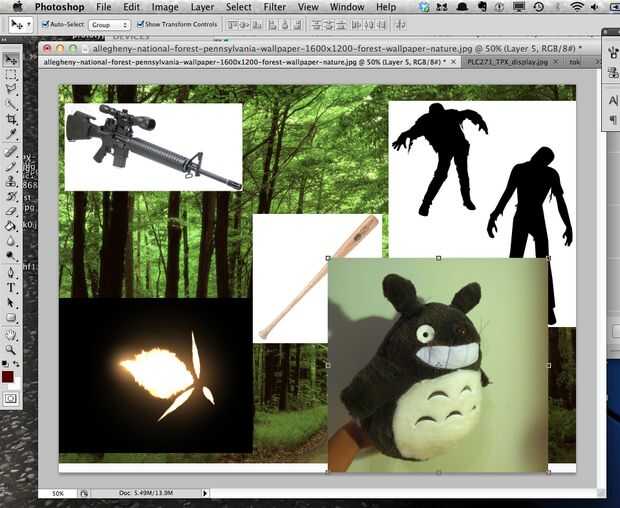
Task: Click the status bar icon beside zoom field
Action: point(84,493)
